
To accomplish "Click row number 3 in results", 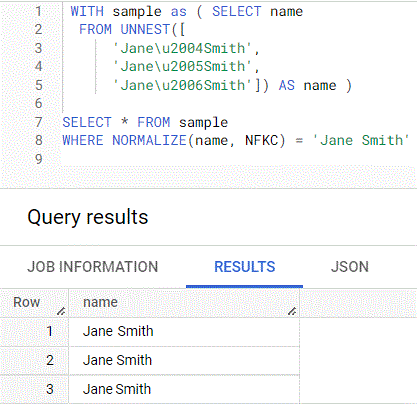I will pos(50,389).
